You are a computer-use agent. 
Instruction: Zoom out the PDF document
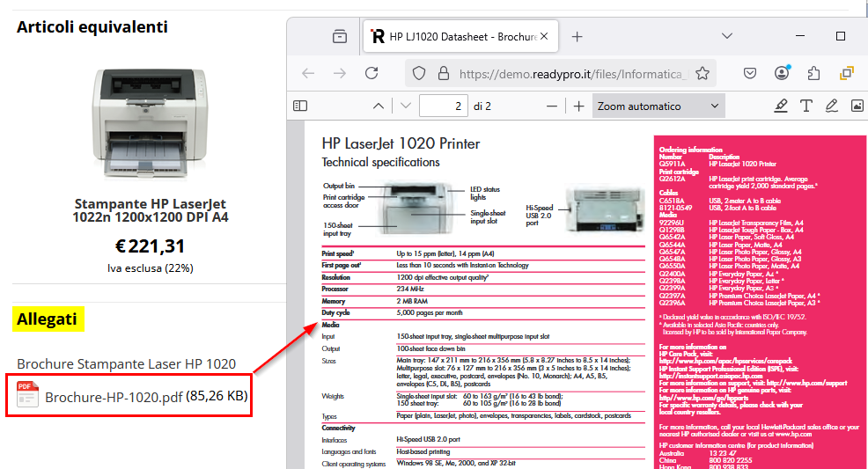[x=552, y=106]
